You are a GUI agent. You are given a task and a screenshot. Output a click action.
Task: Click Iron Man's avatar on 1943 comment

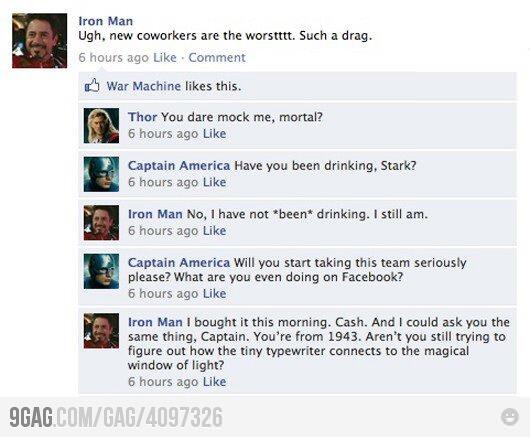click(101, 331)
